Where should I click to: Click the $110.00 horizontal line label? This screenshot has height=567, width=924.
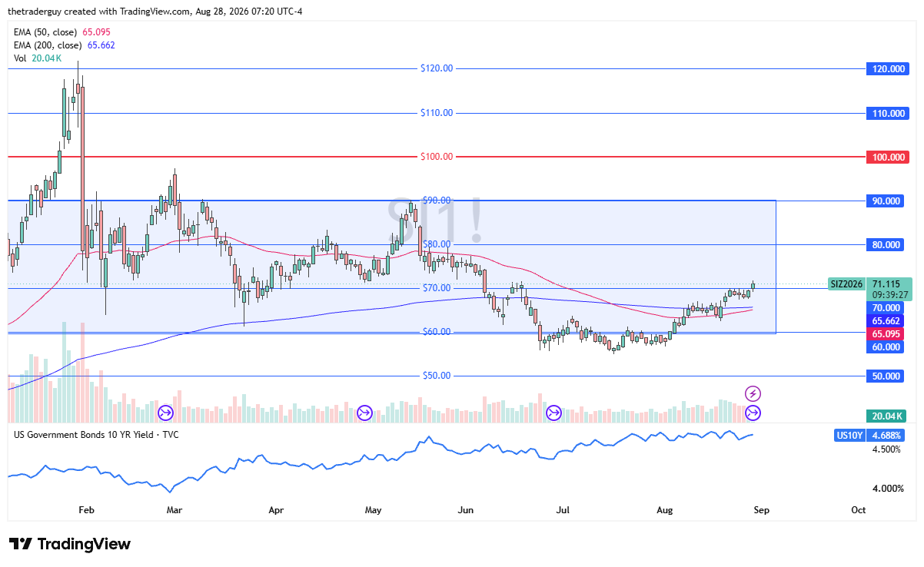[x=437, y=113]
